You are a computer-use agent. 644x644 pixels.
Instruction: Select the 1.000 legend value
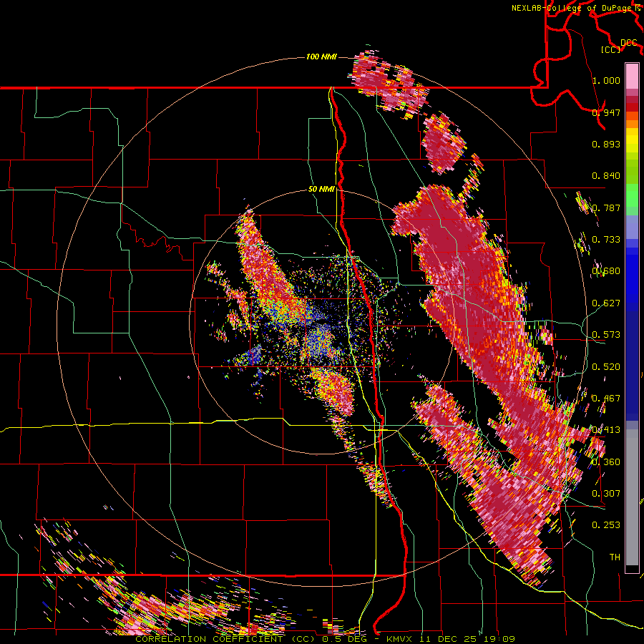606,80
